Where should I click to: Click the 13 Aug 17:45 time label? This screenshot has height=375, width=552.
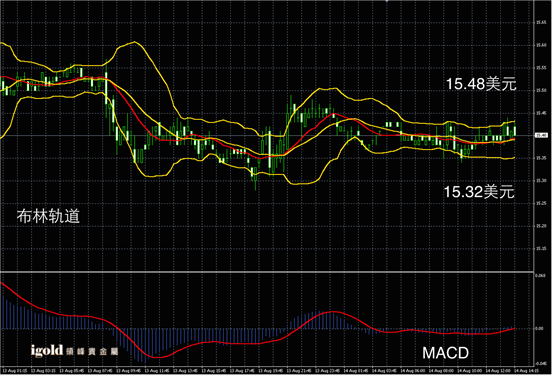click(x=242, y=371)
